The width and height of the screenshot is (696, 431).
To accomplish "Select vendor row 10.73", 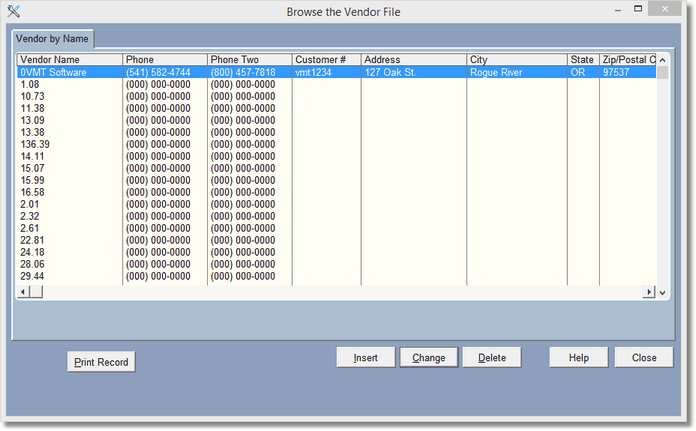I will coord(336,96).
